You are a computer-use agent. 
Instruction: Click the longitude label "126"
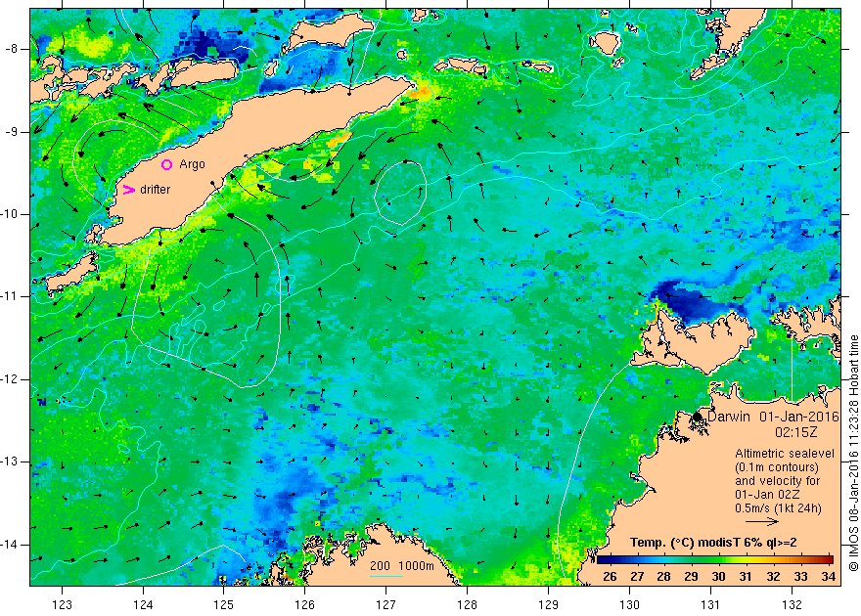pos(304,604)
